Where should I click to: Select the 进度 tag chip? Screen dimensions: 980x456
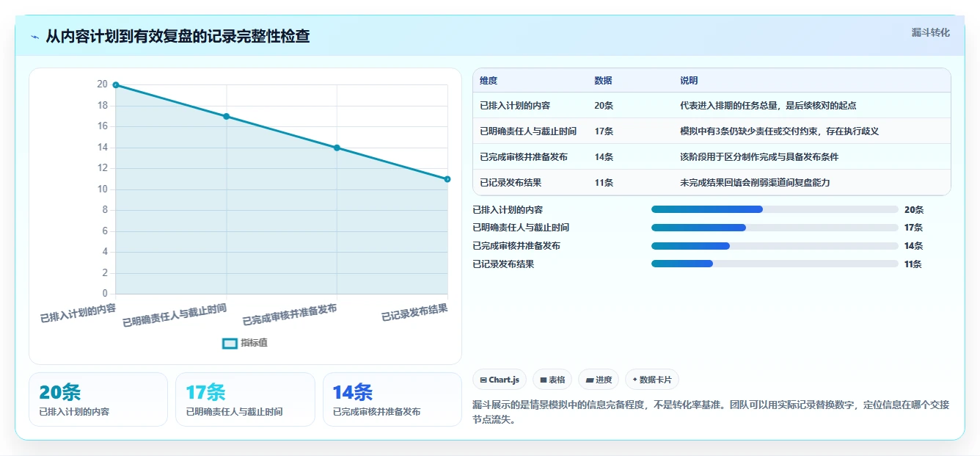coord(599,380)
